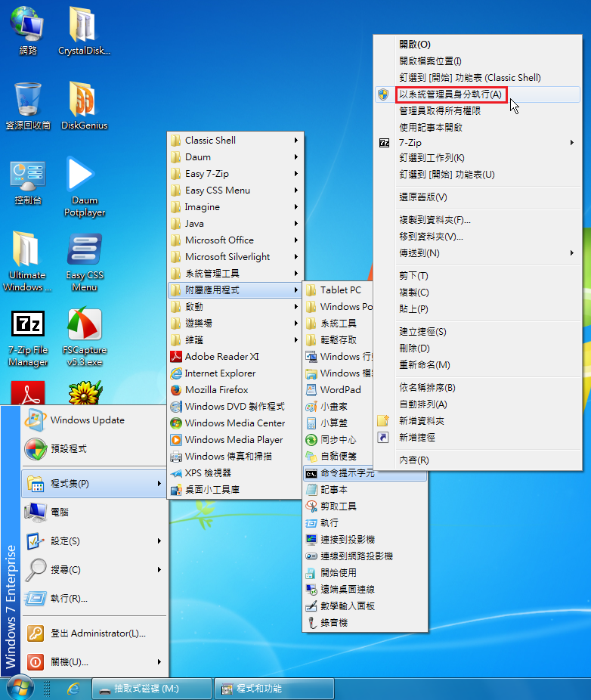Open the 網路 desktop icon

click(28, 30)
